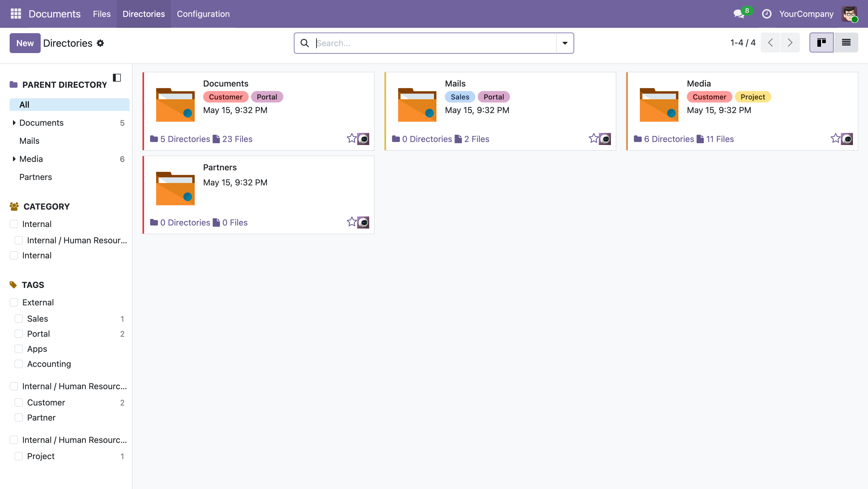The width and height of the screenshot is (868, 489).
Task: Collapse the sidebar panel toggle icon
Action: (117, 77)
